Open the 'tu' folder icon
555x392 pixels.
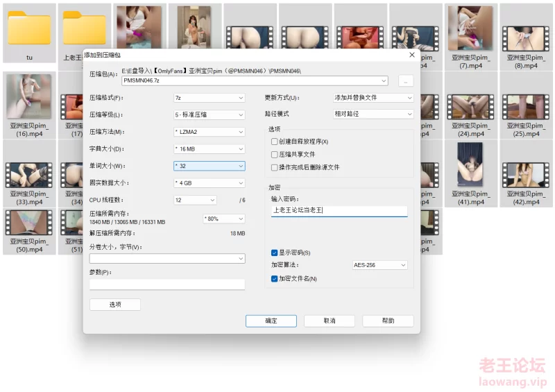tap(29, 29)
